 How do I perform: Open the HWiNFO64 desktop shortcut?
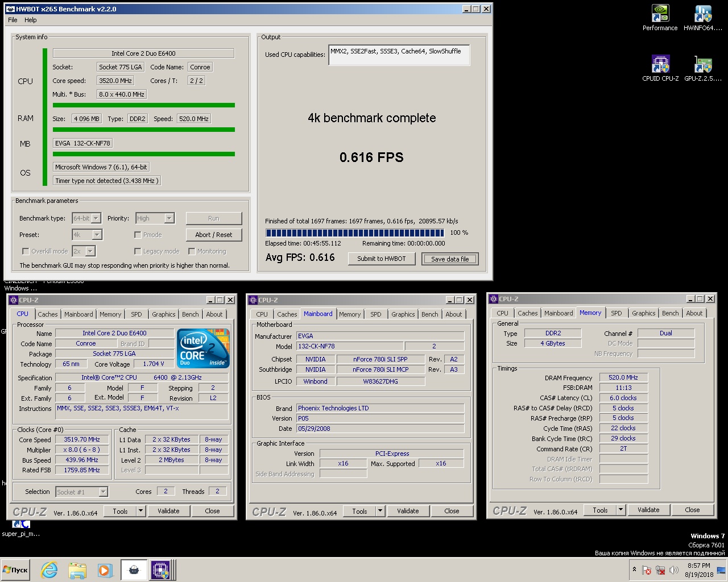(x=703, y=18)
